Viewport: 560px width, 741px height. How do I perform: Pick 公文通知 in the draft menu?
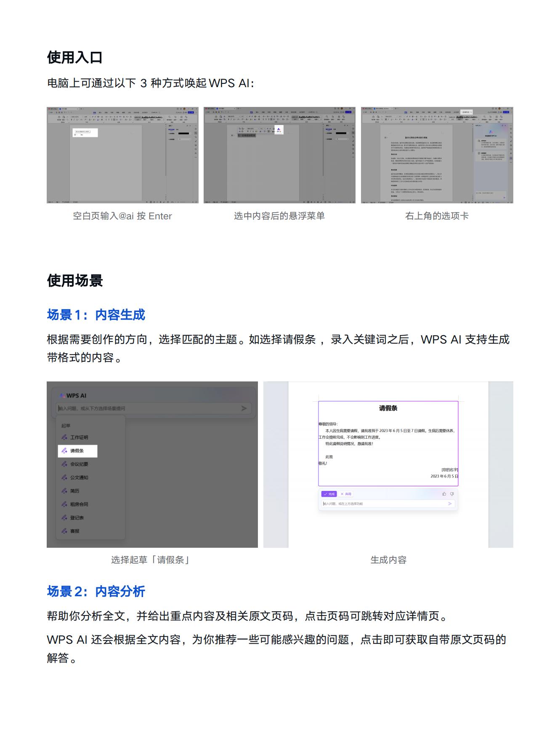[x=79, y=477]
